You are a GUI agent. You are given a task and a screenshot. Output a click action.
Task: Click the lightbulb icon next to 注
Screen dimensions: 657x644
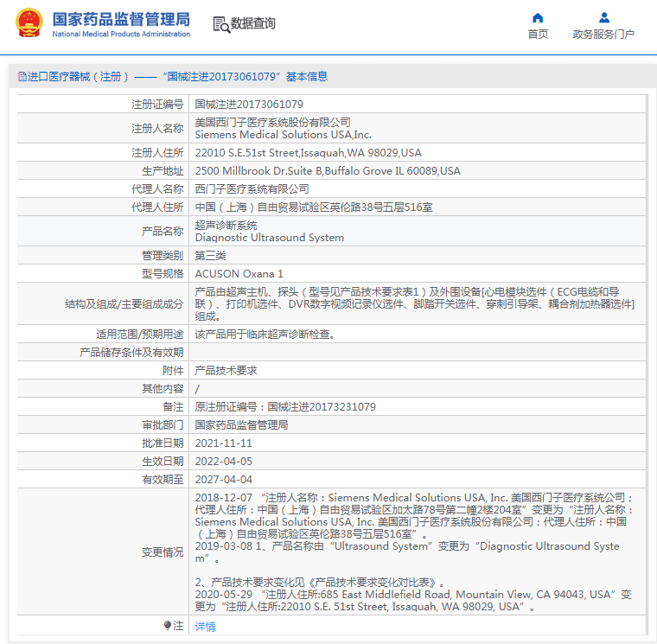[168, 626]
